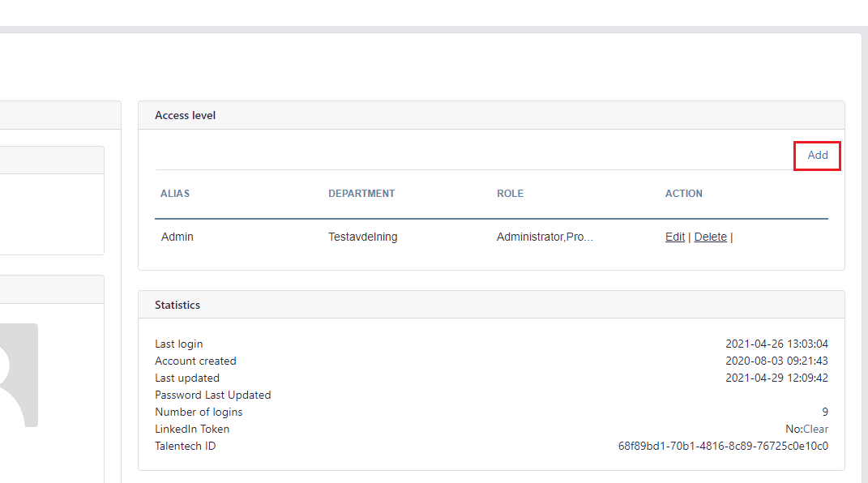Clear the LinkedIn Token
868x483 pixels.
[x=815, y=429]
